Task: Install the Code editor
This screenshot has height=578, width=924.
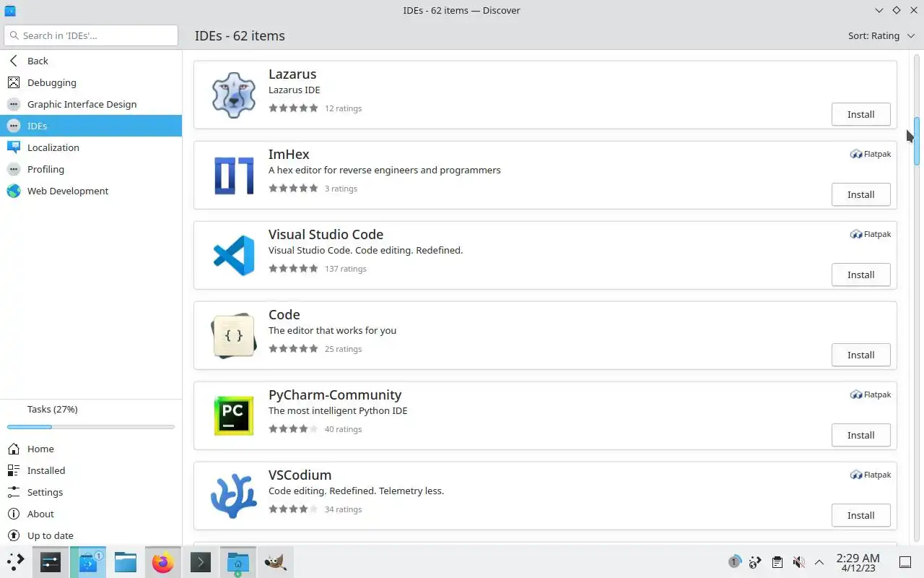Action: 860,355
